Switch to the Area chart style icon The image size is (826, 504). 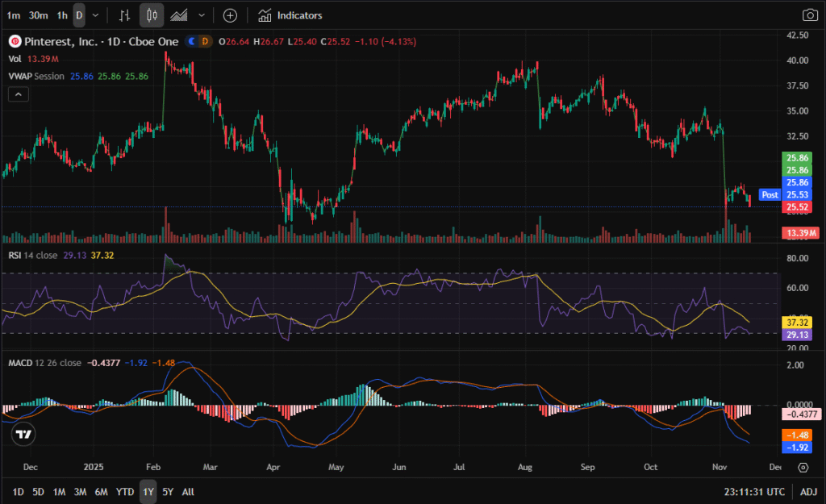coord(179,15)
